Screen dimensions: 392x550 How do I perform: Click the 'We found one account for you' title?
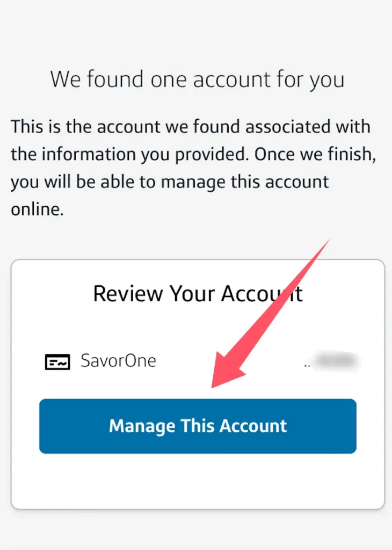198,79
